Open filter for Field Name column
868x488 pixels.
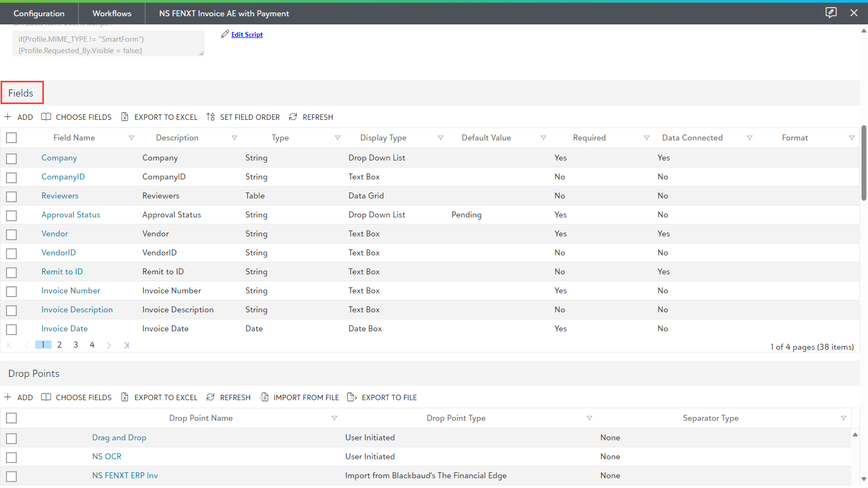(131, 138)
